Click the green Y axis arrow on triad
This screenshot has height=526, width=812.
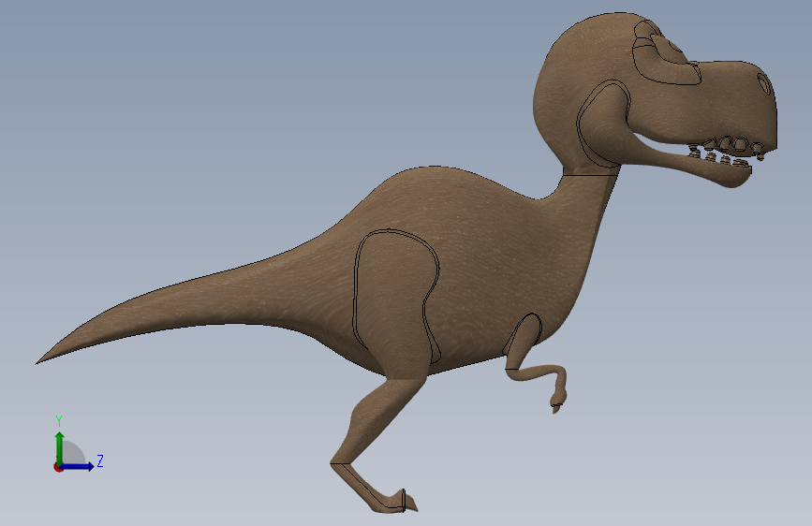pos(60,447)
